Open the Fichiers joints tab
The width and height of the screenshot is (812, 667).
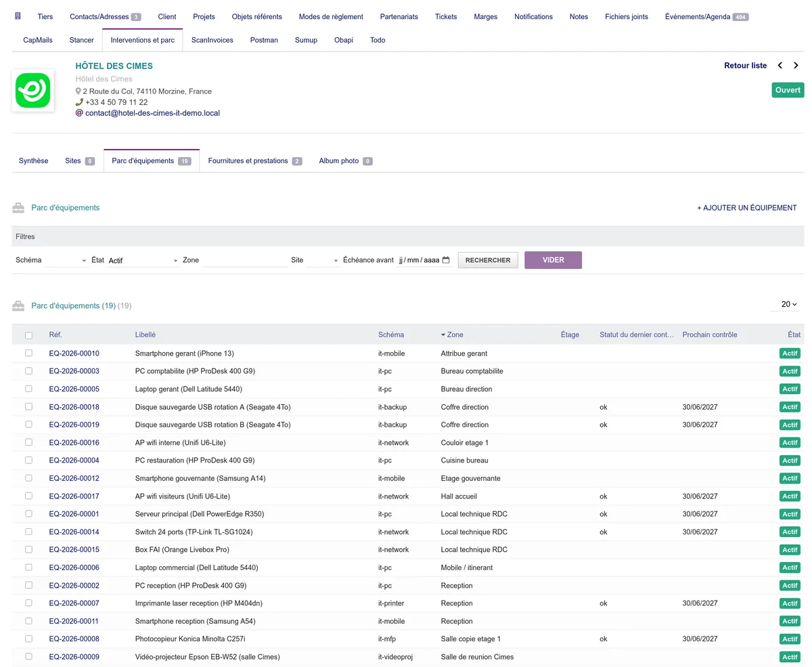tap(627, 16)
